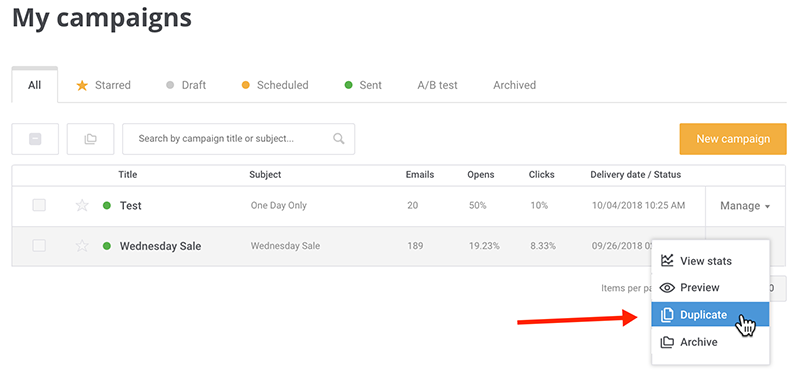Viewport: 800px width, 381px height.
Task: Click the One Day Only subject text
Action: click(x=279, y=206)
